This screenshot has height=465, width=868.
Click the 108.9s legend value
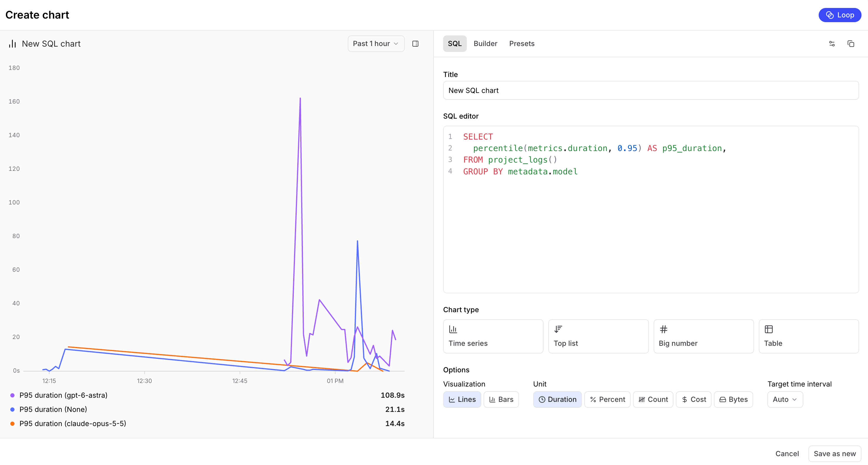393,395
